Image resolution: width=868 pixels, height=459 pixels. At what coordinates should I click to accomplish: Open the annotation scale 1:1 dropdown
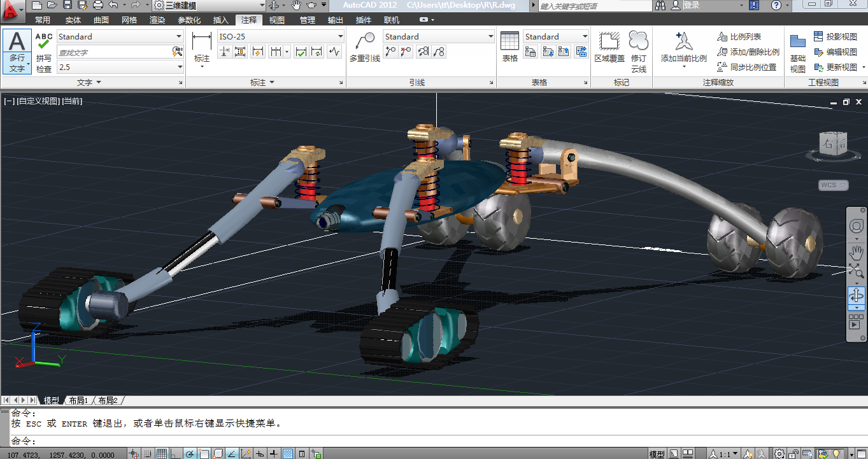723,453
